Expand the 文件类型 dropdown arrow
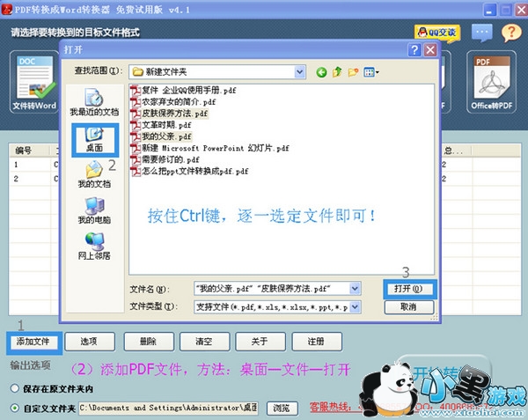 pos(355,306)
